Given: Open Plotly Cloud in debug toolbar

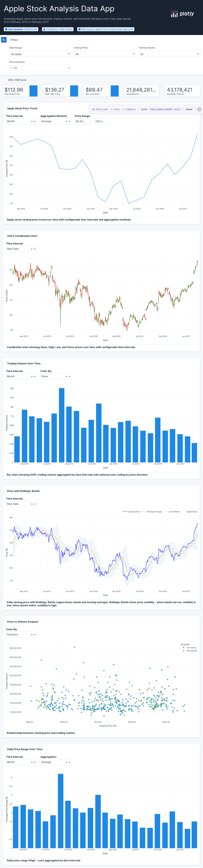Looking at the screenshot, I should click(100, 109).
